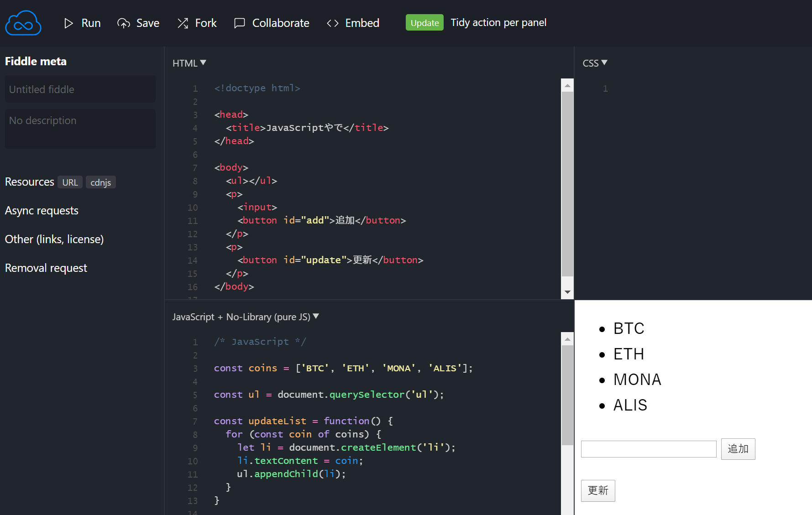Click the 追加 button in result
The image size is (812, 515).
tap(738, 449)
